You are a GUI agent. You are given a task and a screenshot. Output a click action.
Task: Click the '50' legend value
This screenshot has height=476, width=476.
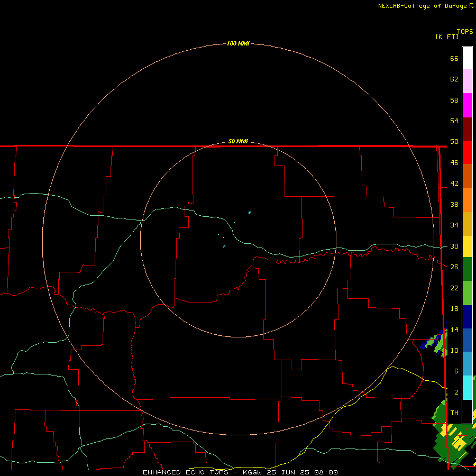(x=454, y=141)
